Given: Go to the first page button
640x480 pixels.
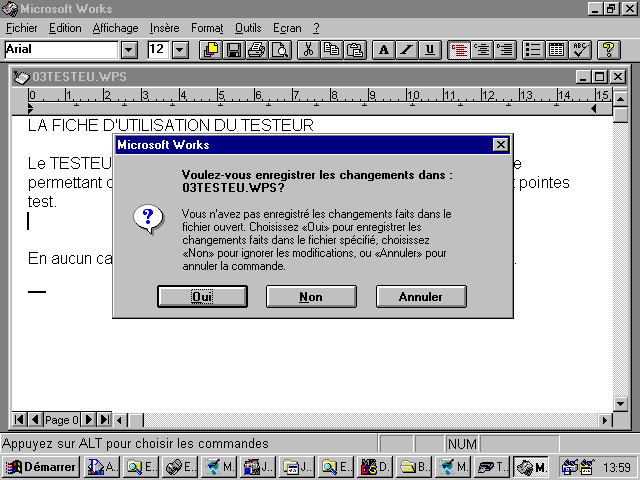Looking at the screenshot, I should point(19,420).
